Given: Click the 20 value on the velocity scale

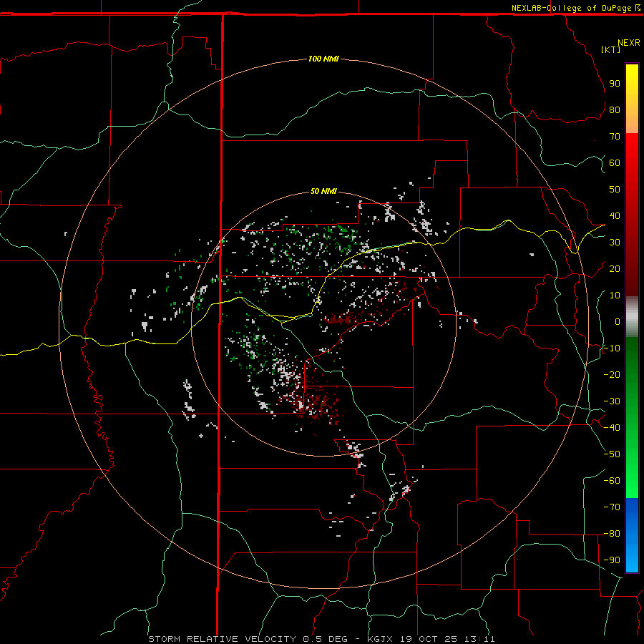Looking at the screenshot, I should (x=615, y=268).
